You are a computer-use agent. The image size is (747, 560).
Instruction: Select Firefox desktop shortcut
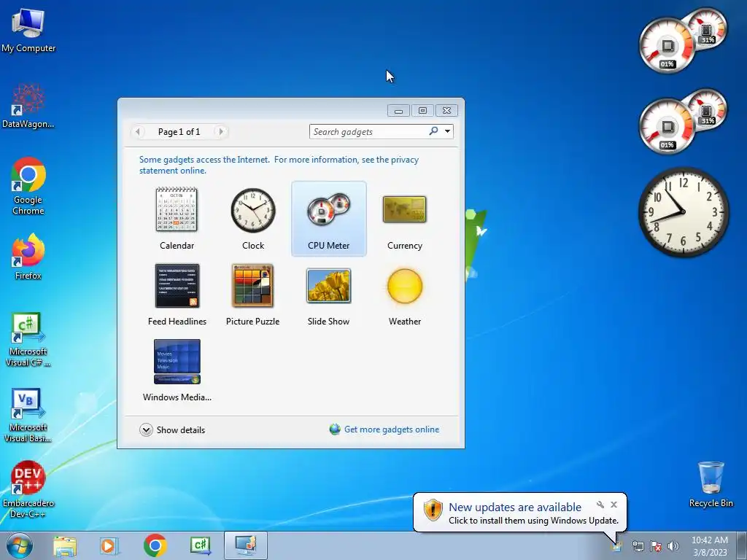(x=28, y=257)
